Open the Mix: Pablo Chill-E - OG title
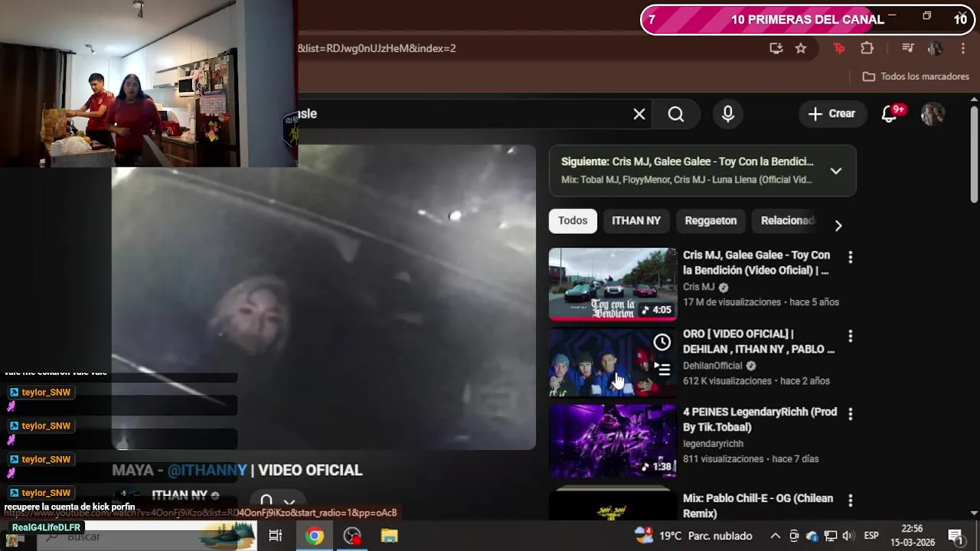980x551 pixels. 758,506
